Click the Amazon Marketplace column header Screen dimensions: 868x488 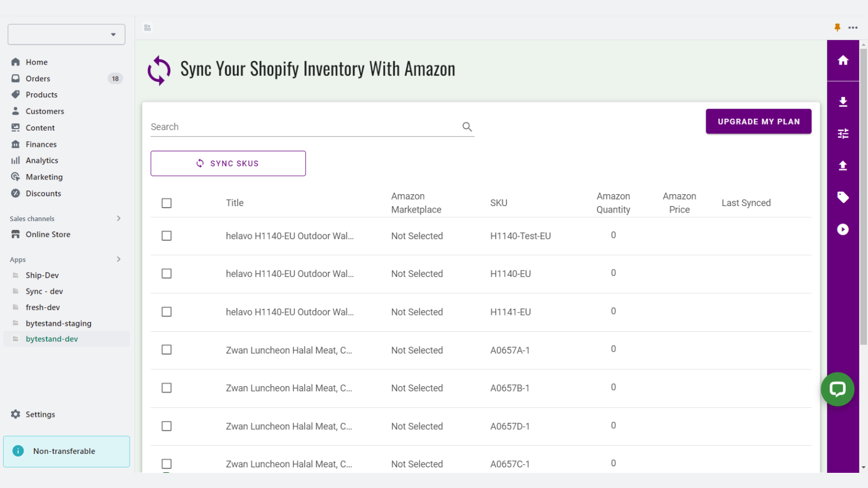click(416, 203)
